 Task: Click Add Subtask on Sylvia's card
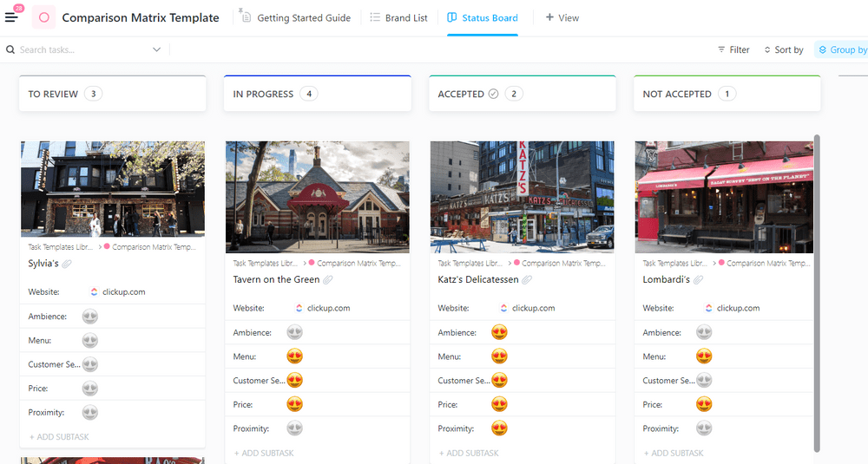click(59, 437)
